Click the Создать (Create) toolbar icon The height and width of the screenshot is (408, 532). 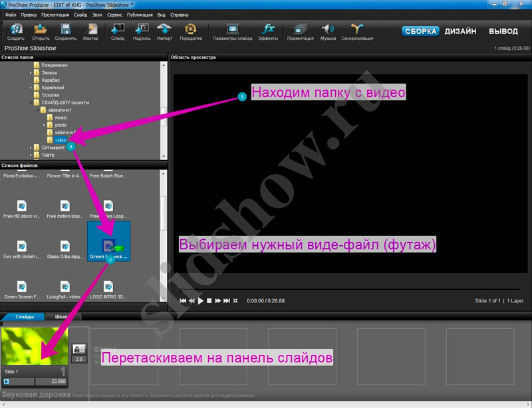click(x=15, y=31)
